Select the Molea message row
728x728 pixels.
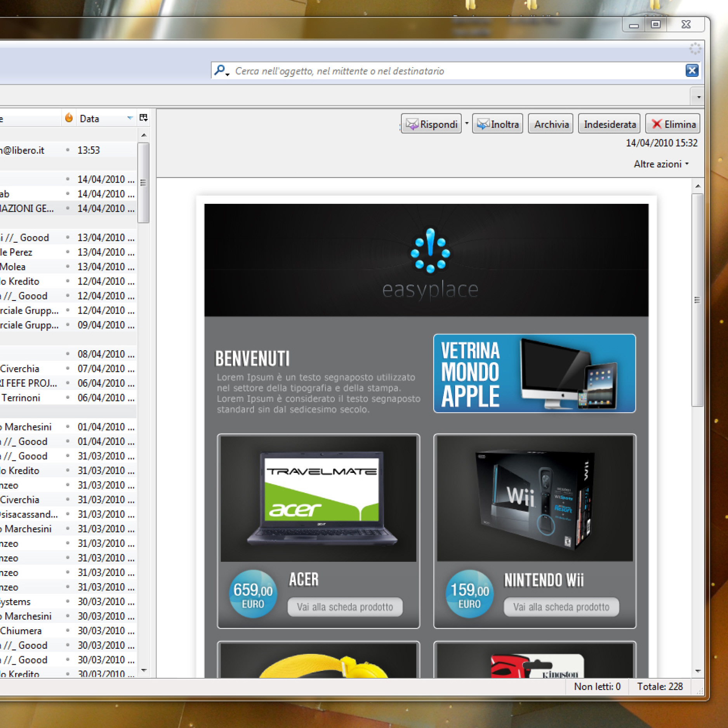[68, 267]
